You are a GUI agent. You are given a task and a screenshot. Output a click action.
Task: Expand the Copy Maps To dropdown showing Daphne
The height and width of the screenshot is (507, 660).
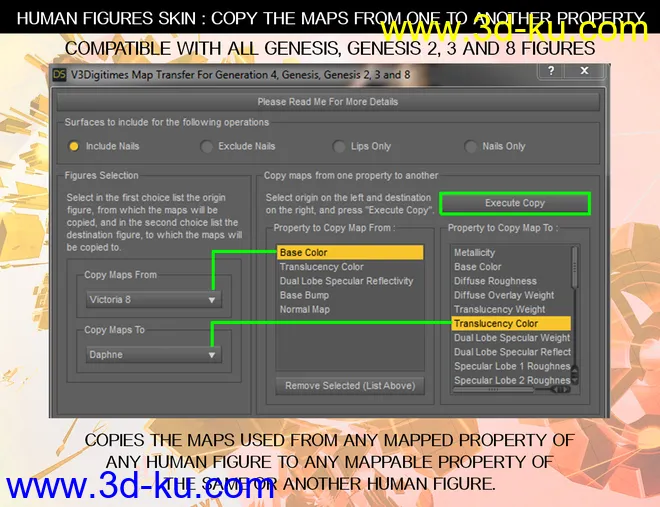pyautogui.click(x=153, y=355)
